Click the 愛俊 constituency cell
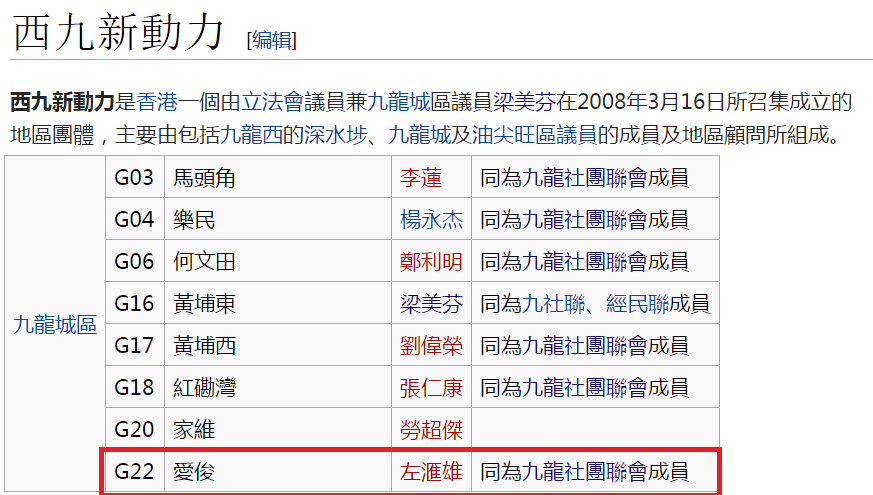The width and height of the screenshot is (873, 495). (x=278, y=471)
